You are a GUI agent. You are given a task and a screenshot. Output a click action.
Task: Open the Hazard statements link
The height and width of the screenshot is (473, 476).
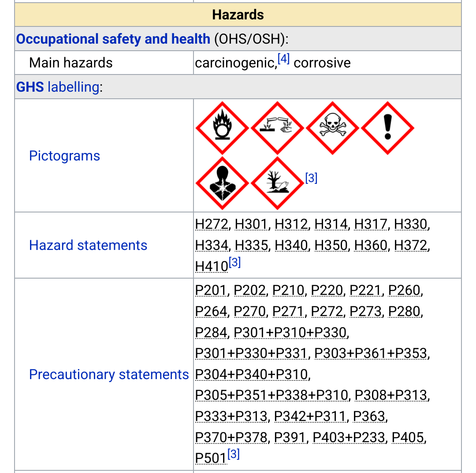88,245
